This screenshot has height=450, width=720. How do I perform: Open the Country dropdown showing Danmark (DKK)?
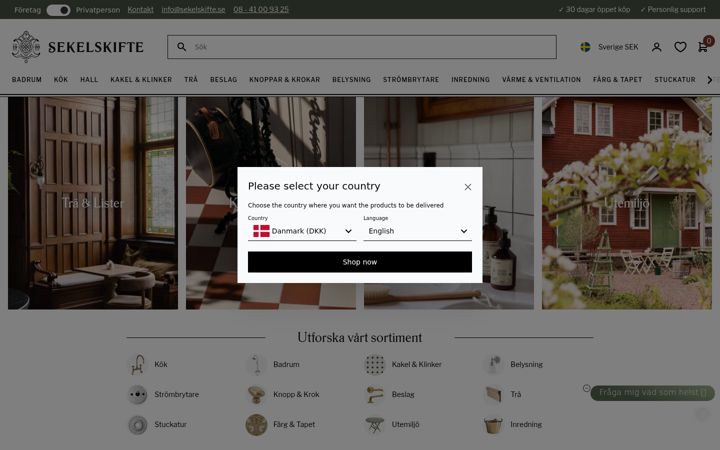302,231
